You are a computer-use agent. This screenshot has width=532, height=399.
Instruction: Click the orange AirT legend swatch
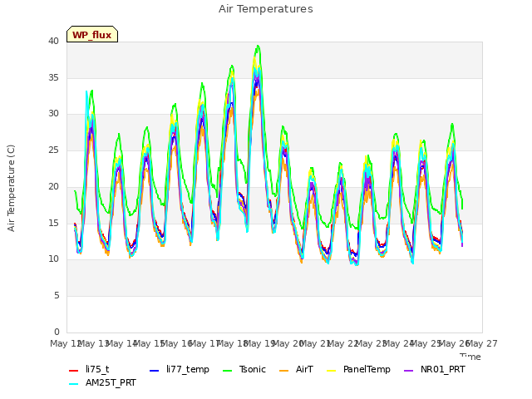(284, 371)
